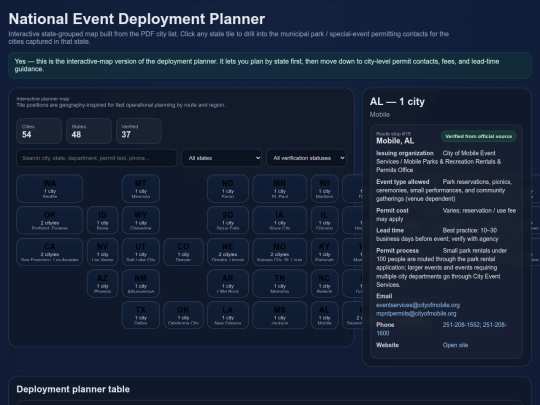This screenshot has height=405, width=540.
Task: Select the OK state tile
Action: [183, 315]
